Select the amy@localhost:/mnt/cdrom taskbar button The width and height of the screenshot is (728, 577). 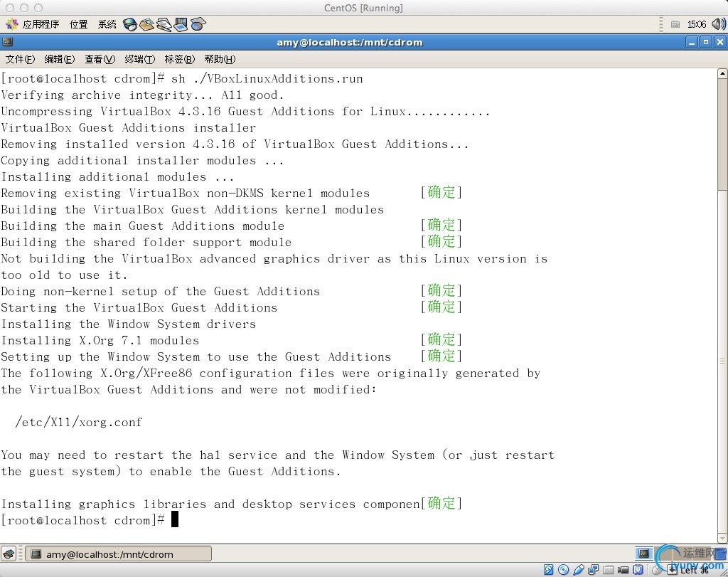tap(119, 554)
